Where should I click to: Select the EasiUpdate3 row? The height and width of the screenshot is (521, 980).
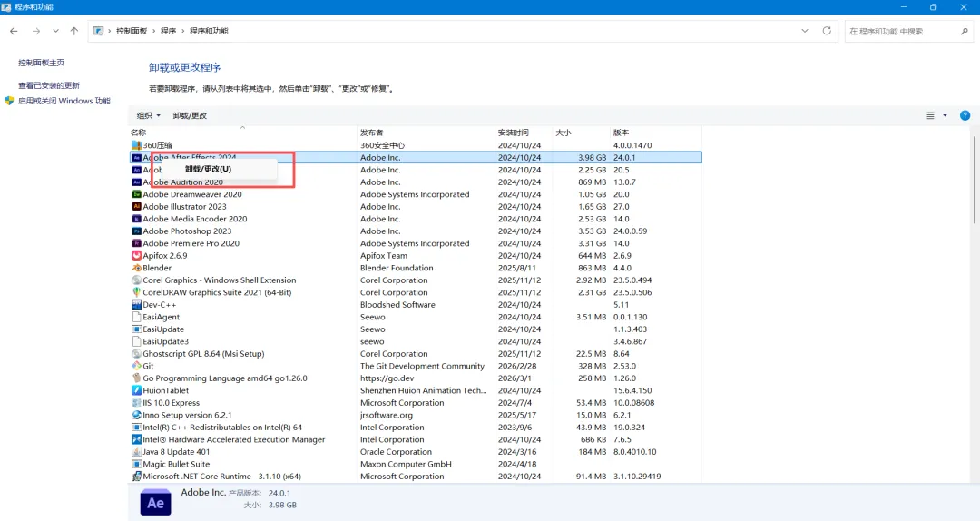click(x=416, y=341)
